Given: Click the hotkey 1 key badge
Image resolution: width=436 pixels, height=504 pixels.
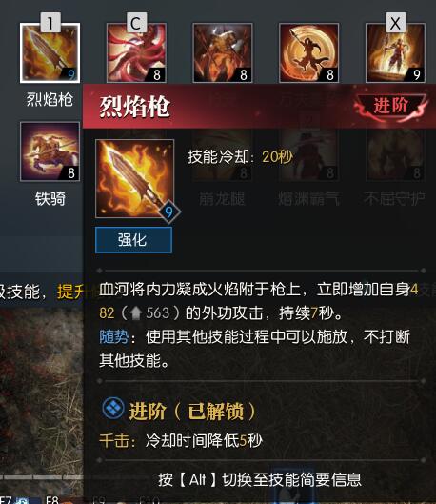Looking at the screenshot, I should pyautogui.click(x=50, y=23).
